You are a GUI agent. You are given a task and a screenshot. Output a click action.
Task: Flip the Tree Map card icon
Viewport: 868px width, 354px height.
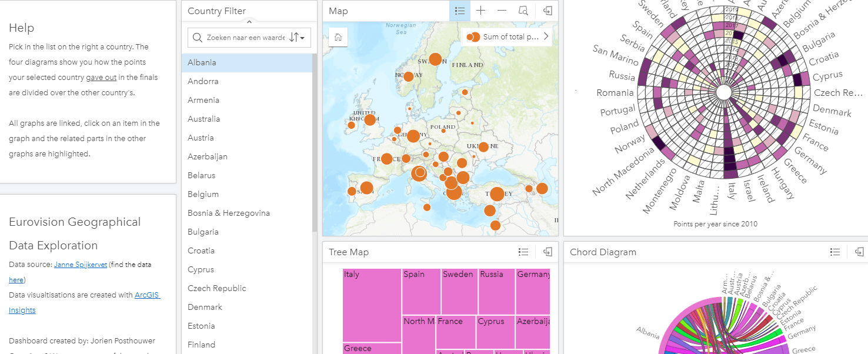coord(547,252)
